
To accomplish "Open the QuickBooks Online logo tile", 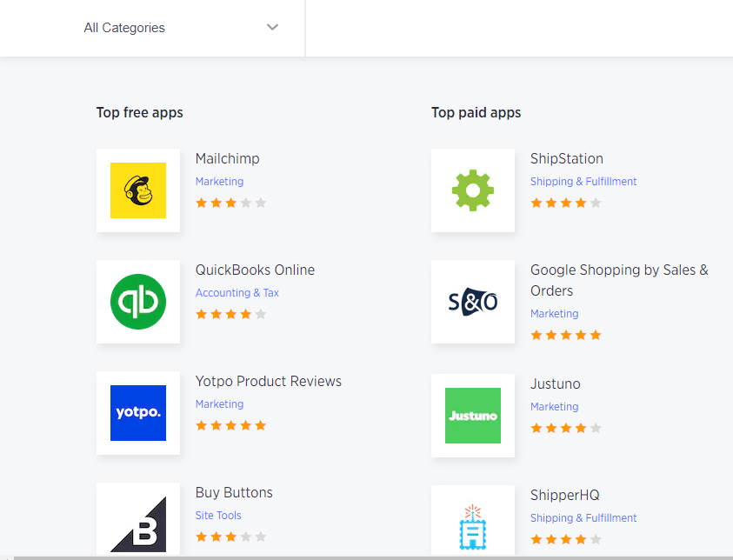I will click(138, 302).
